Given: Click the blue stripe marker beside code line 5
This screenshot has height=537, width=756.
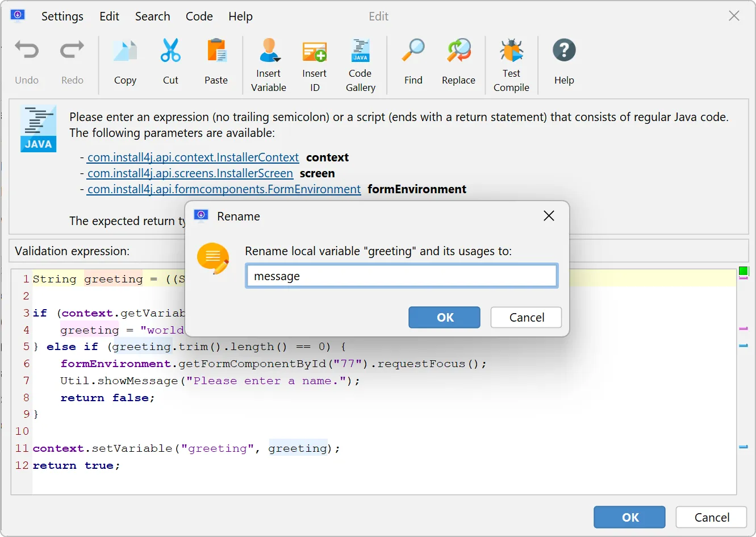Looking at the screenshot, I should [x=744, y=345].
